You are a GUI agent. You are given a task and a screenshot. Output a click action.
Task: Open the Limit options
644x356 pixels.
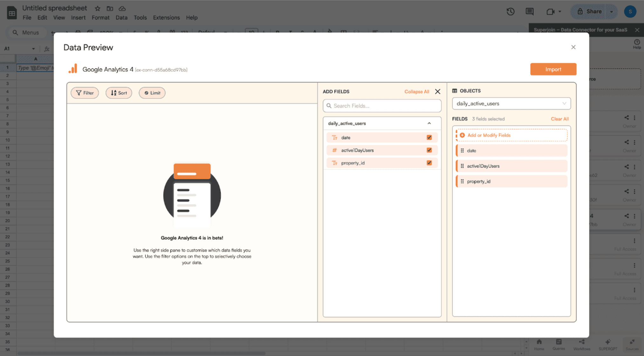click(x=152, y=93)
